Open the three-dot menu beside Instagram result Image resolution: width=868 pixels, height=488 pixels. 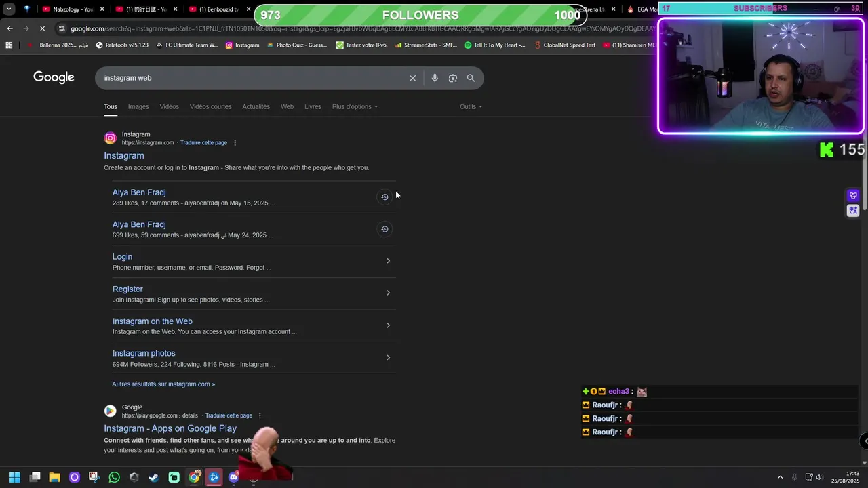click(235, 143)
